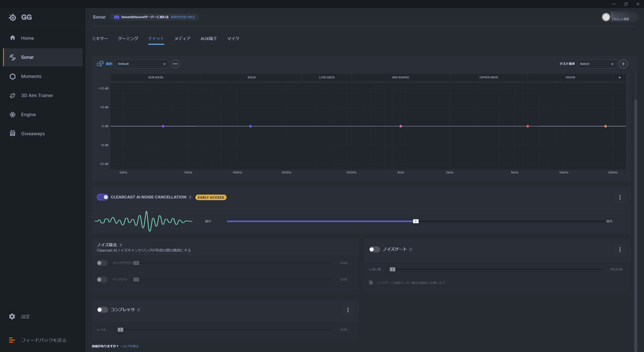Viewport: 644px width, 352px height.
Task: Click the SonarのDiscordサーバーに加わる banner text
Action: click(x=145, y=17)
